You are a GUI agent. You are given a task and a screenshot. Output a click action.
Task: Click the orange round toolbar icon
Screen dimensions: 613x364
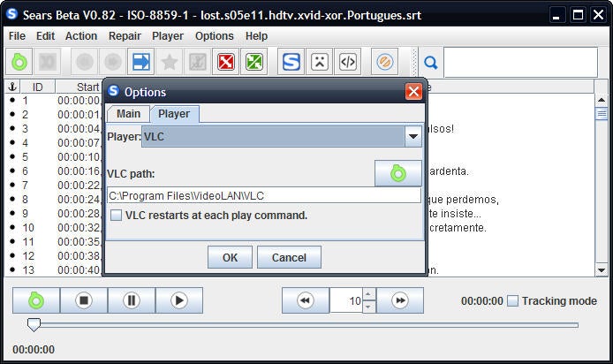tap(385, 61)
